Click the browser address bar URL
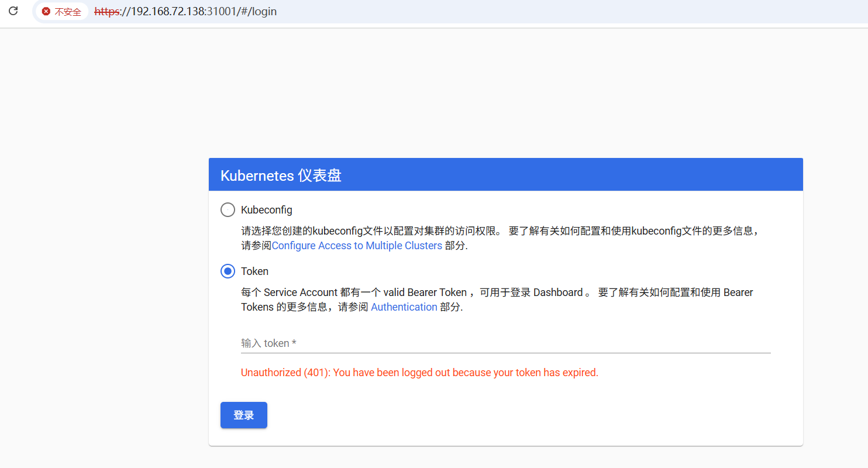Screen dimensions: 868x468 pyautogui.click(x=185, y=12)
